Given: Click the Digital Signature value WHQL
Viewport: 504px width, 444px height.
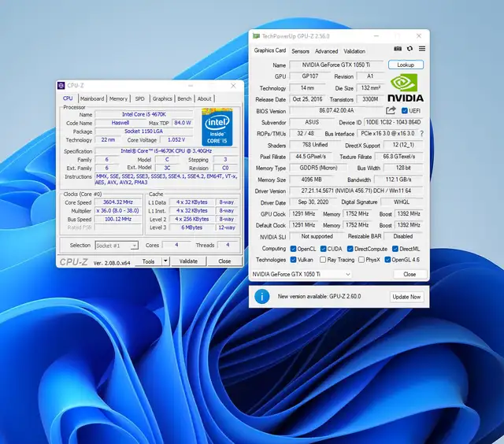Looking at the screenshot, I should click(402, 202).
